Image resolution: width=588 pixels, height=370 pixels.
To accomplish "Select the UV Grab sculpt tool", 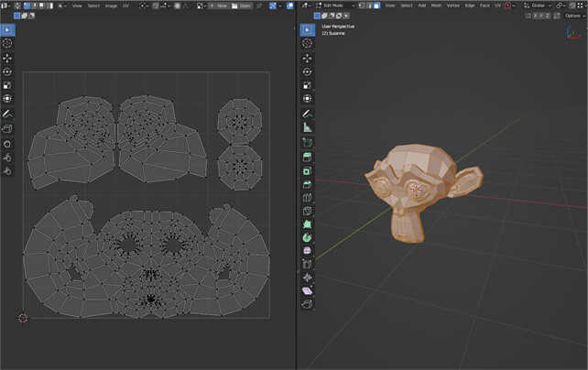I will [x=7, y=145].
